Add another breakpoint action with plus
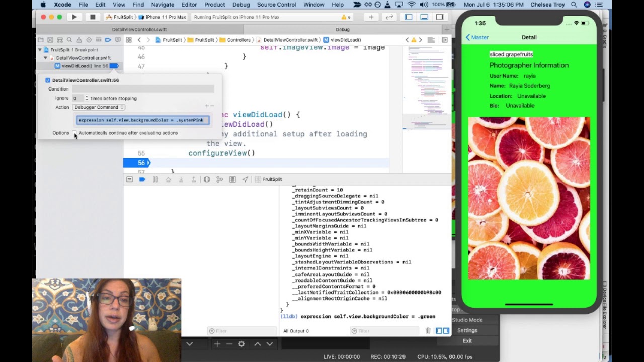The image size is (644, 362). coord(206,106)
